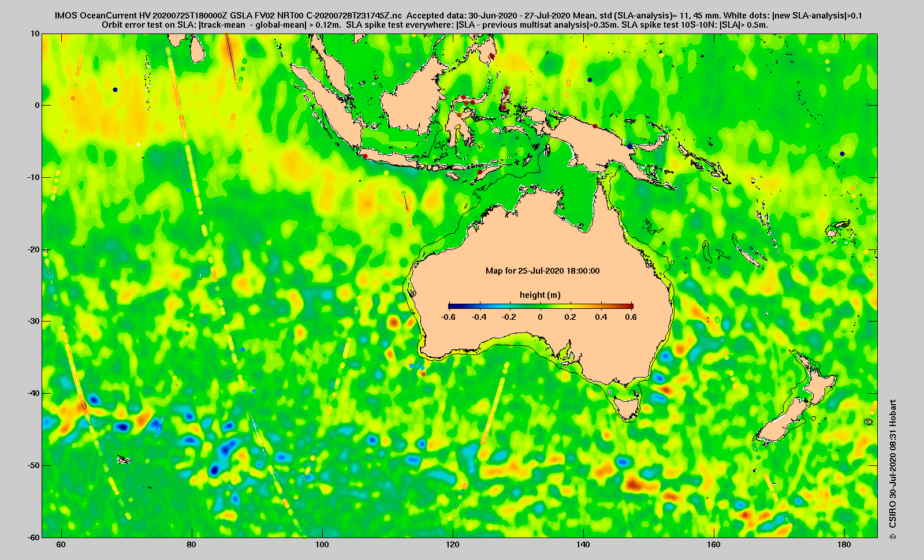Click longitude axis label 120
Image resolution: width=924 pixels, height=560 pixels.
click(453, 545)
